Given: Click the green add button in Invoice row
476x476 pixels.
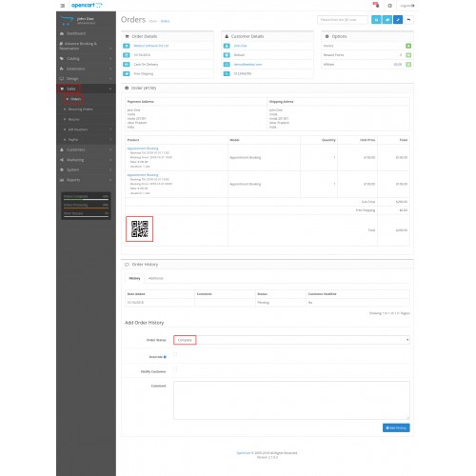Looking at the screenshot, I should point(408,46).
